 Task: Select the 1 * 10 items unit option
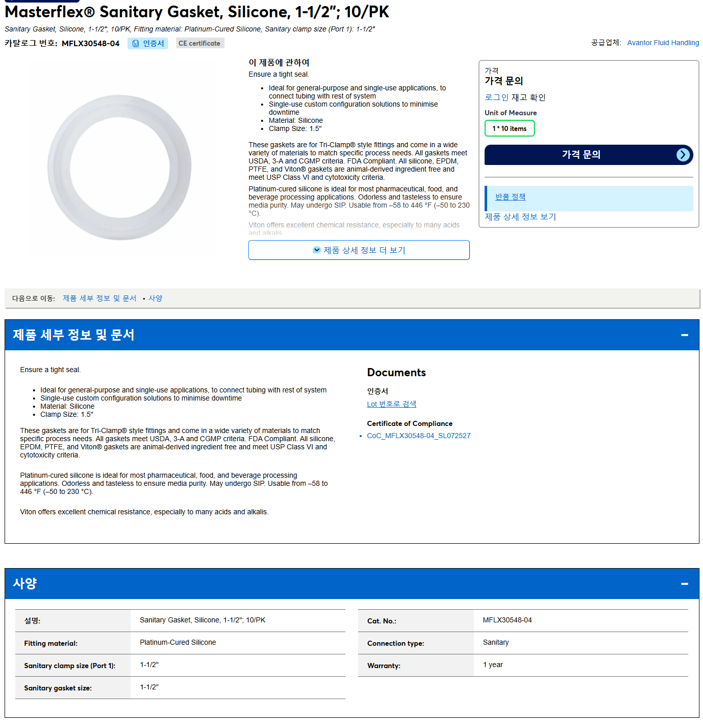[509, 128]
